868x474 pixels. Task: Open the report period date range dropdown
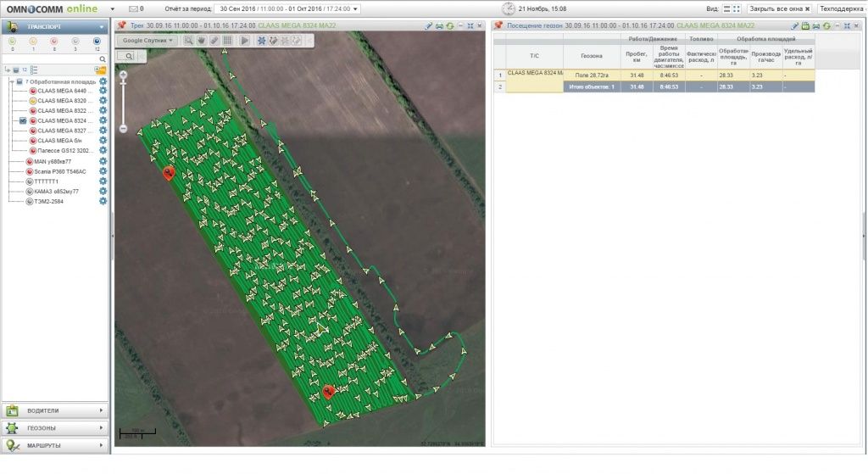(x=288, y=8)
